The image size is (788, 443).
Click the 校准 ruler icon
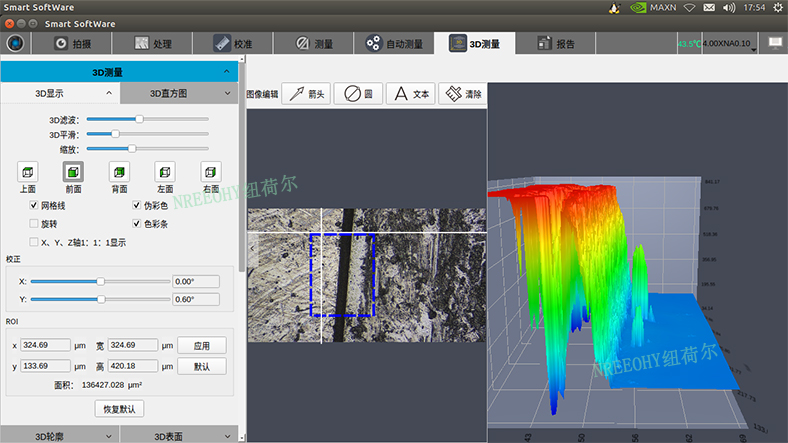pos(222,43)
